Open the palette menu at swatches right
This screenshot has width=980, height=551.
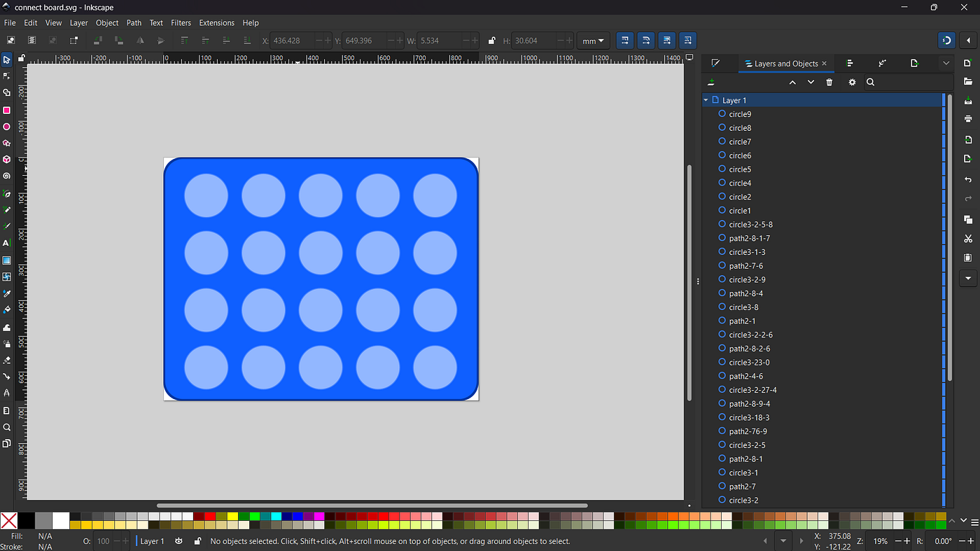click(x=974, y=522)
